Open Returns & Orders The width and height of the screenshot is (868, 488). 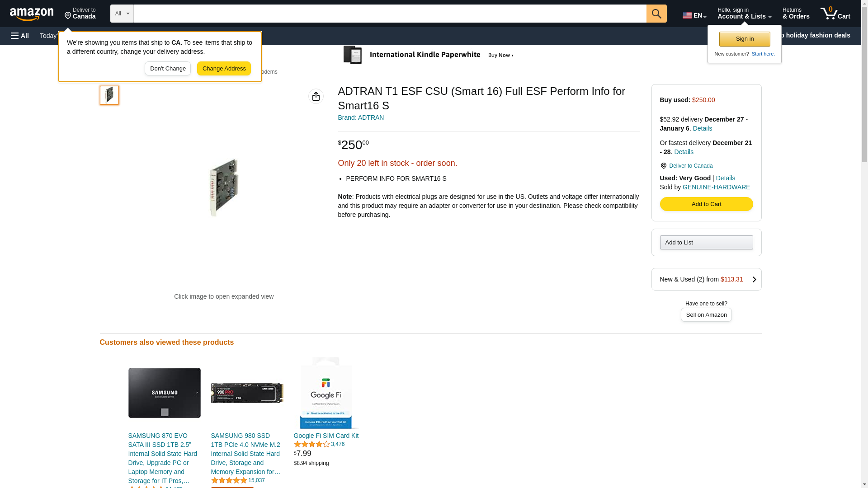click(x=796, y=14)
